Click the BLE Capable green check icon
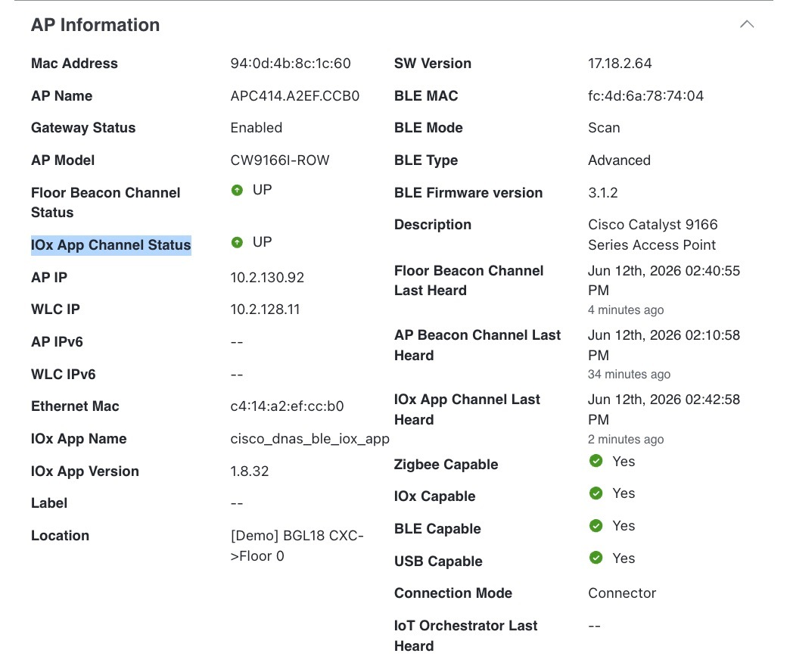 coord(596,525)
